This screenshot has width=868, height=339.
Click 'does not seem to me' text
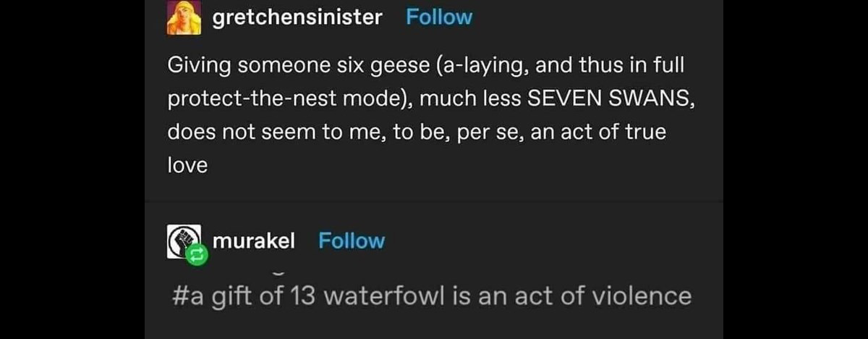coord(272,133)
